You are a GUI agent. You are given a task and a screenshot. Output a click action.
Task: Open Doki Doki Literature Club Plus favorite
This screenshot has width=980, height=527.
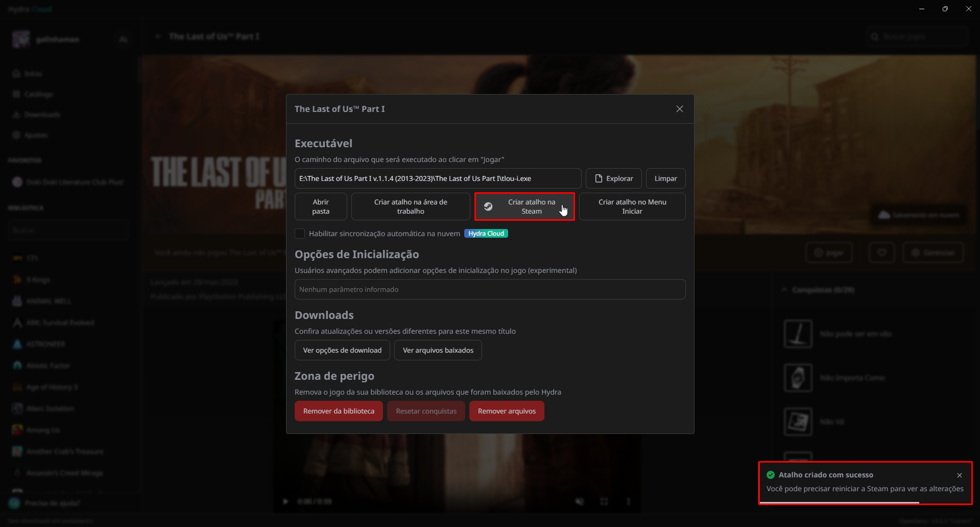[x=73, y=182]
